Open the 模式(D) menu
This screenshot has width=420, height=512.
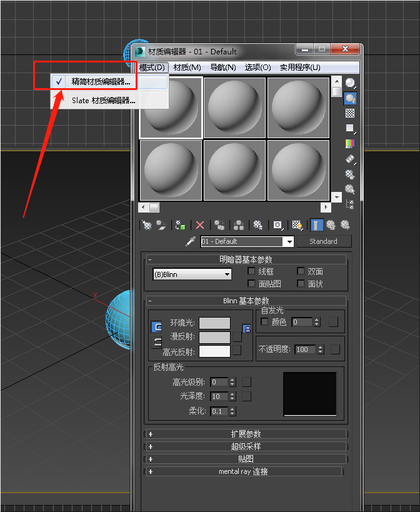[x=152, y=68]
